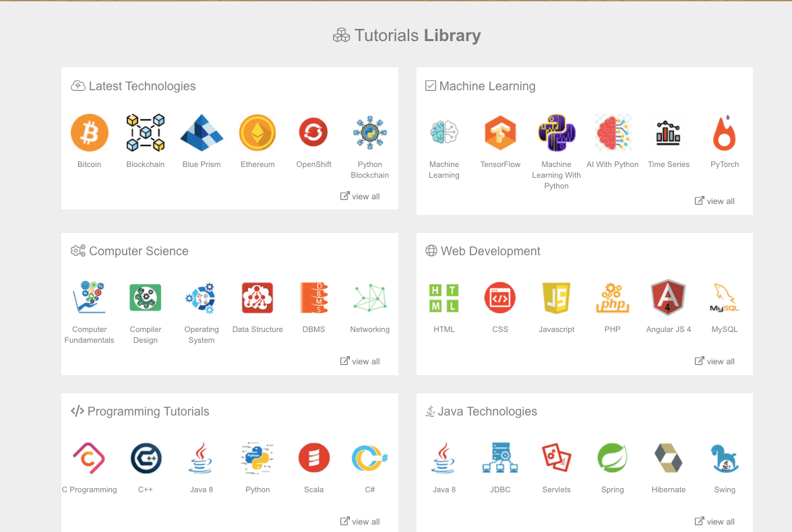
Task: Click the Blockchain cubes icon
Action: (x=146, y=133)
